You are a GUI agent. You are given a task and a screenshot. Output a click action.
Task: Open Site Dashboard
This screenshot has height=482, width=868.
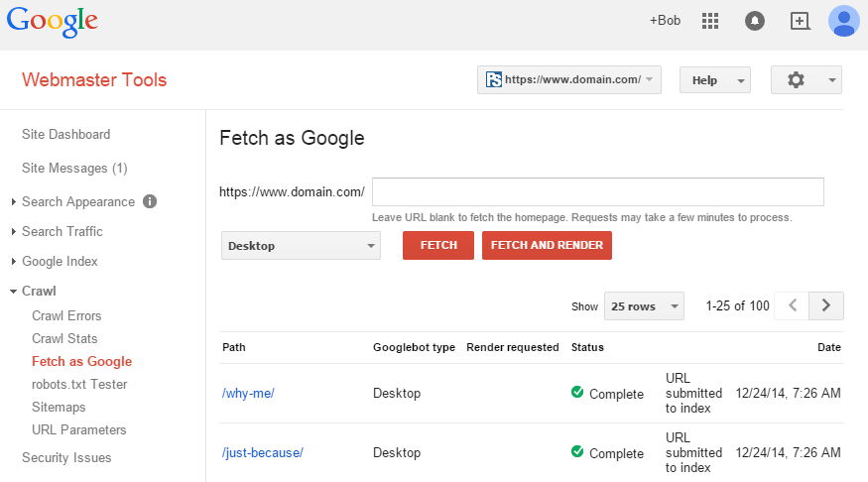click(x=65, y=135)
